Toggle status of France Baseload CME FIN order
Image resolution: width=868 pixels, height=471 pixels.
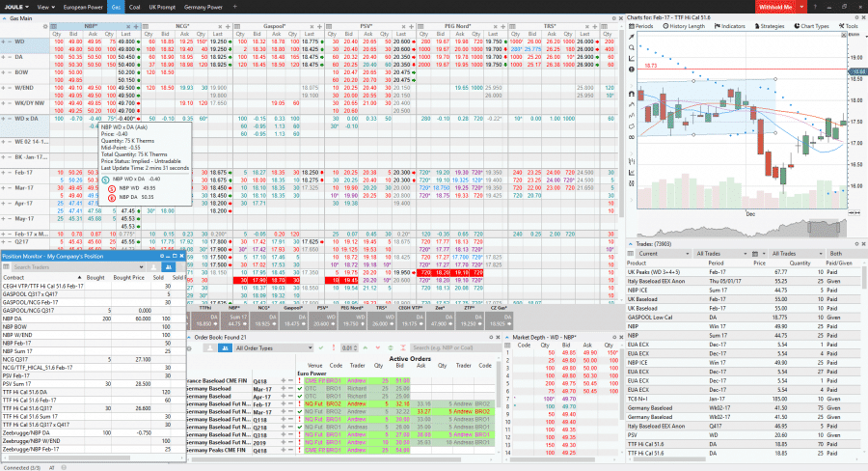pyautogui.click(x=300, y=381)
